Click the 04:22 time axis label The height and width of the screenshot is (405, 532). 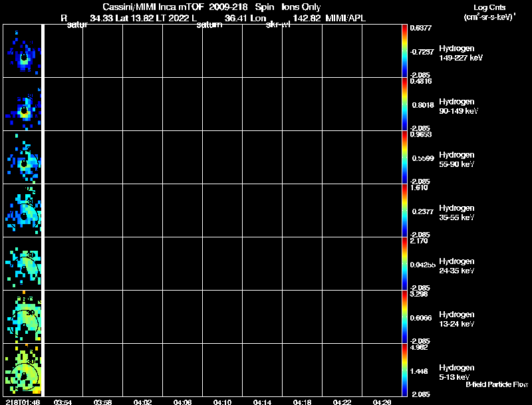342,402
